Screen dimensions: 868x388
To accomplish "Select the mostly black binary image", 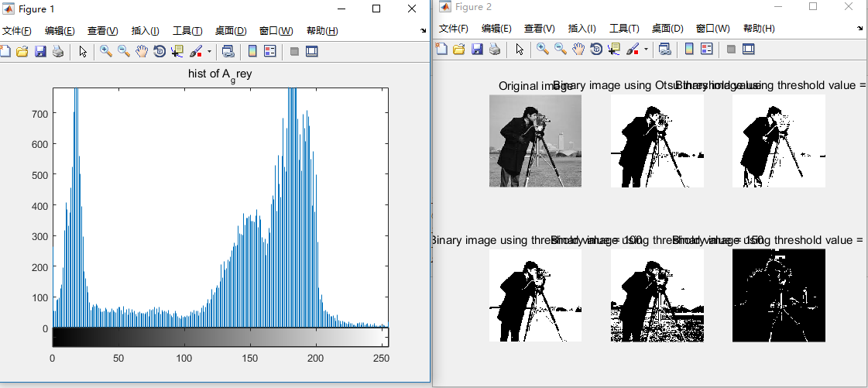I will (x=779, y=295).
